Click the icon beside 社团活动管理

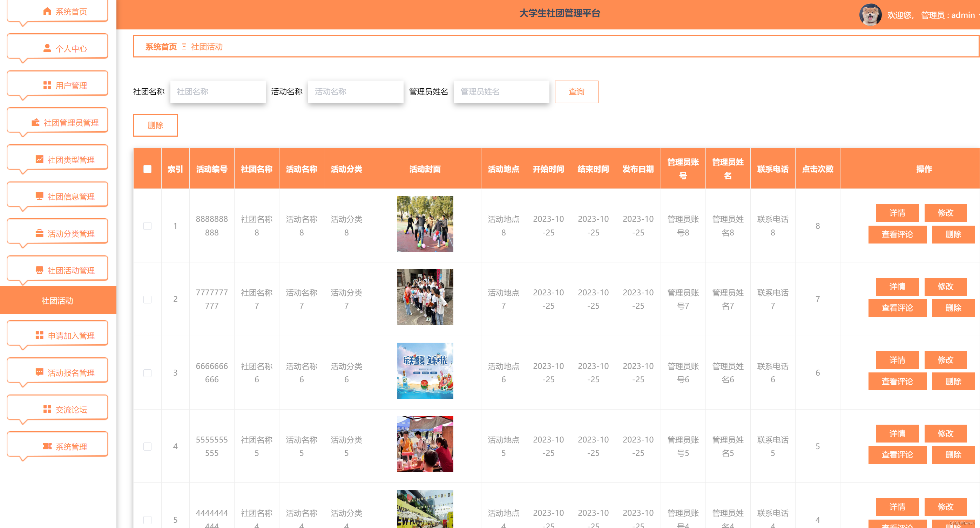click(x=40, y=270)
